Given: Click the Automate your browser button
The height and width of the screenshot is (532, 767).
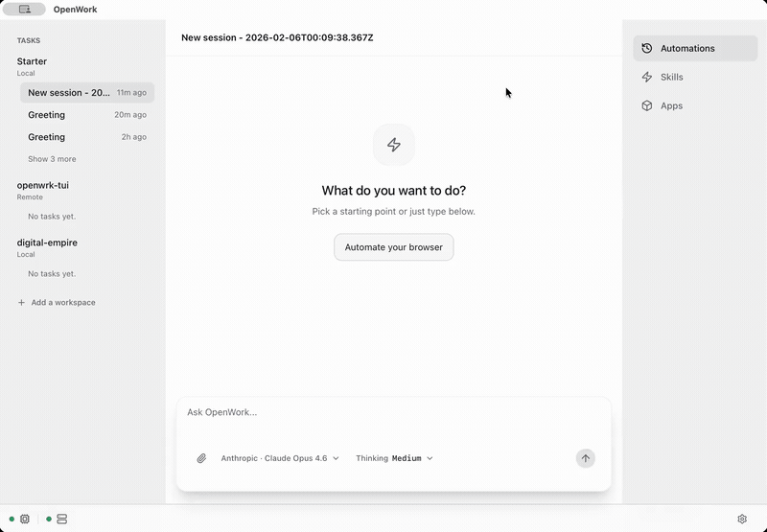Looking at the screenshot, I should pos(393,247).
